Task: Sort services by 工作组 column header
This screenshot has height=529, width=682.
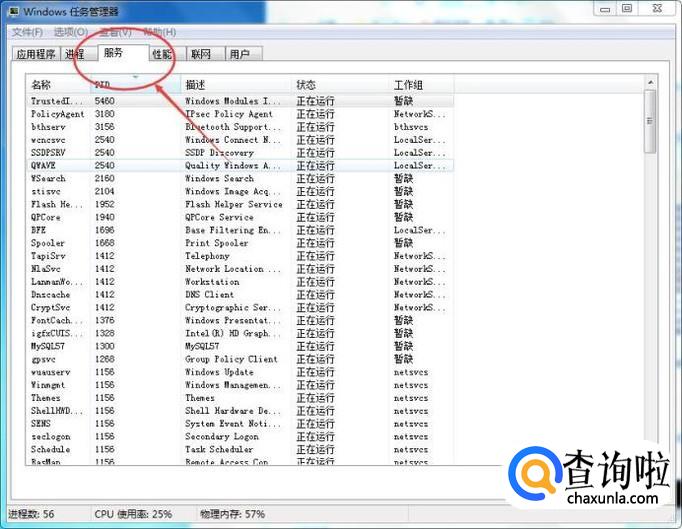Action: pos(421,85)
